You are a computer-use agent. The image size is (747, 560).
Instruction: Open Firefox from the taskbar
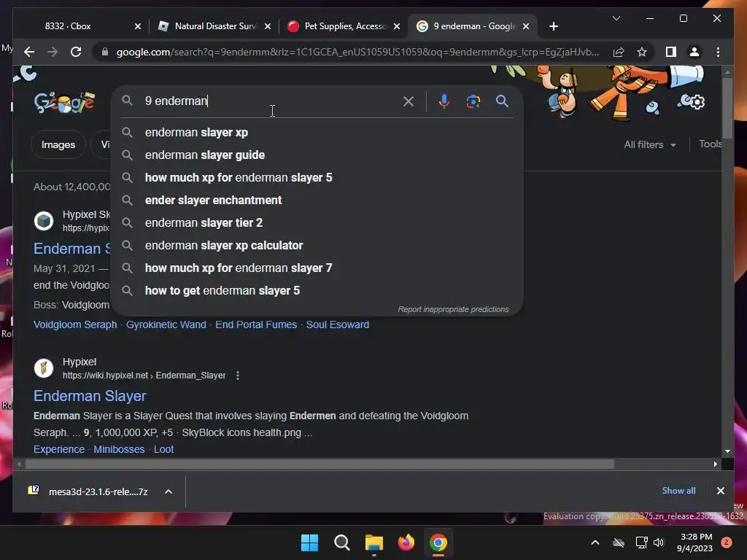click(406, 542)
